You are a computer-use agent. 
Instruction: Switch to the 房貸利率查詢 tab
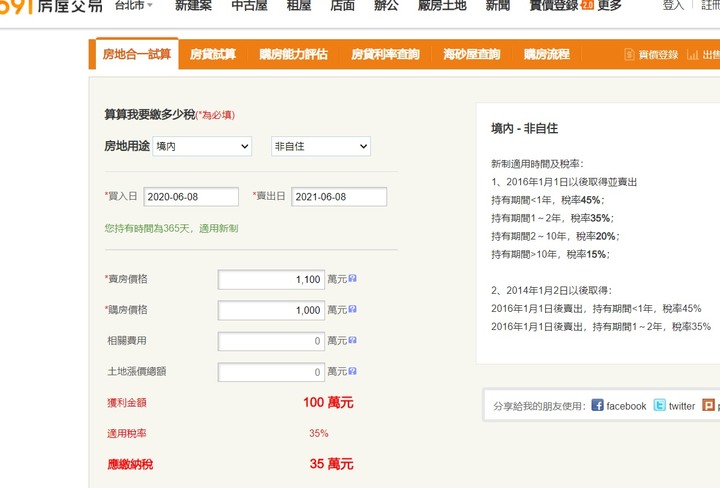[x=385, y=54]
